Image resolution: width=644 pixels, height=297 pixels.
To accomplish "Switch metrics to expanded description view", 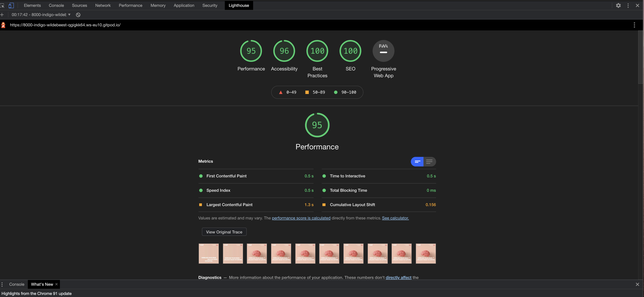I will pos(429,162).
